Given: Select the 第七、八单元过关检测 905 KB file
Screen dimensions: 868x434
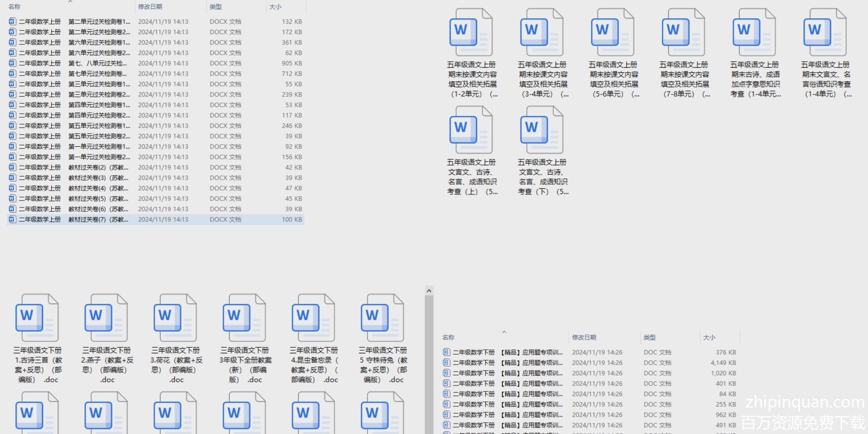Looking at the screenshot, I should 98,63.
